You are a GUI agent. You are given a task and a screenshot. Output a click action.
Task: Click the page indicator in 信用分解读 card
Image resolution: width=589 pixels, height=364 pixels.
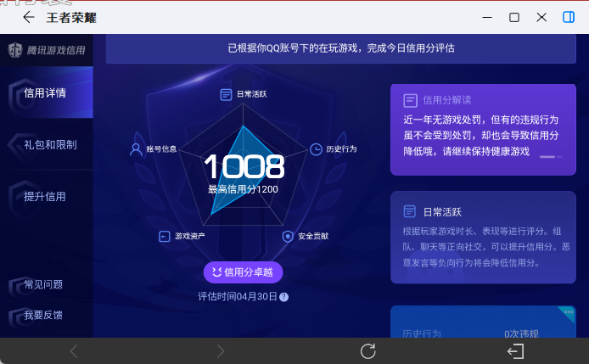551,157
